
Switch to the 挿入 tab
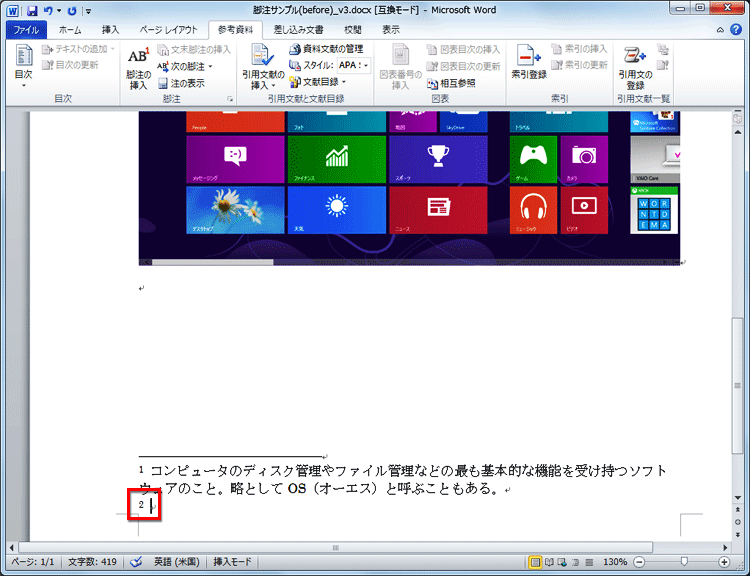pyautogui.click(x=110, y=30)
